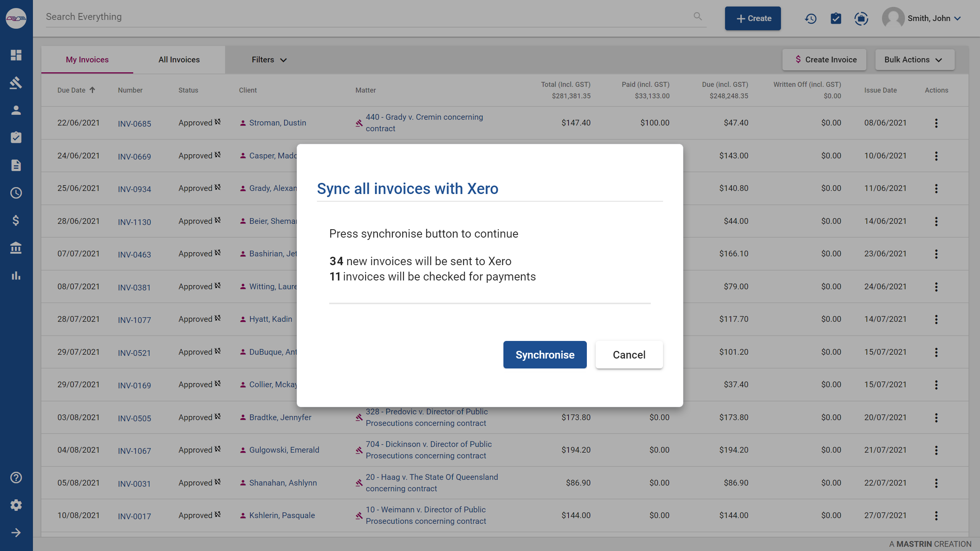The width and height of the screenshot is (980, 551).
Task: Open the Dashboard panel from the sidebar
Action: [16, 55]
